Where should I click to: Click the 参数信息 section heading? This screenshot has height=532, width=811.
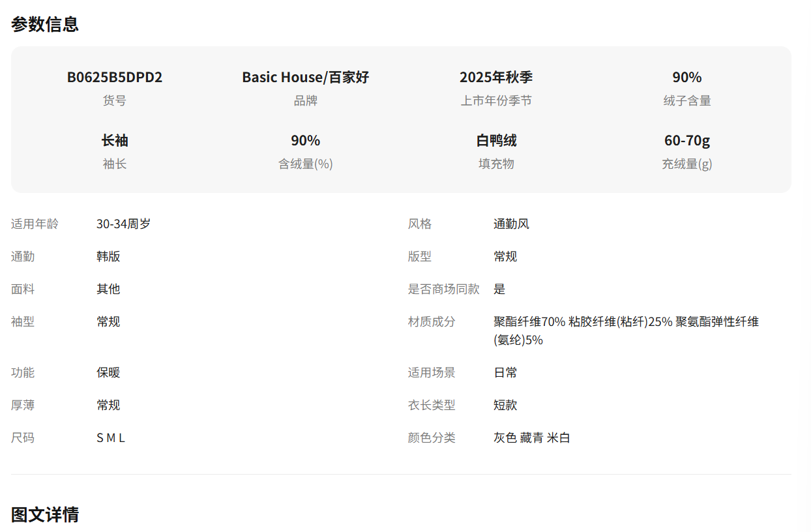(45, 24)
